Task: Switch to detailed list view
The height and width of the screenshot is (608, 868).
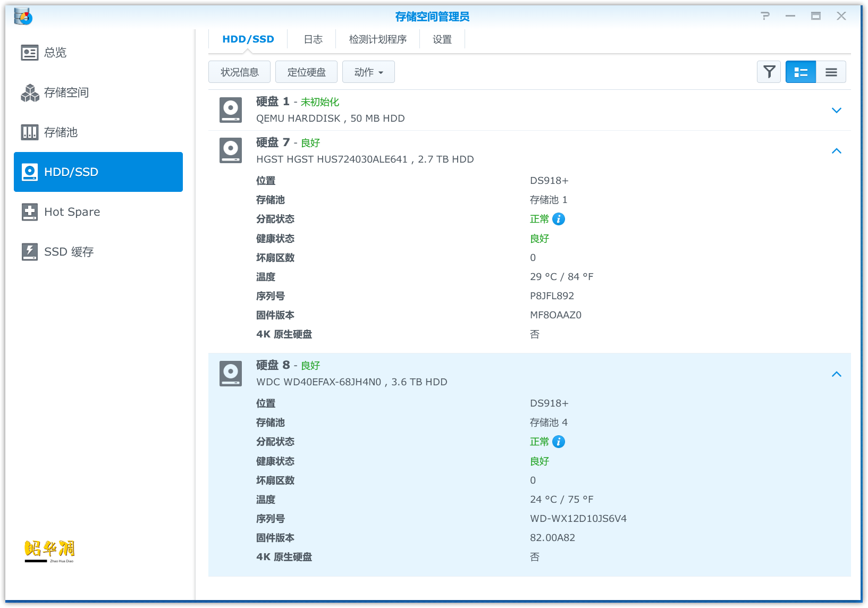Action: tap(800, 72)
